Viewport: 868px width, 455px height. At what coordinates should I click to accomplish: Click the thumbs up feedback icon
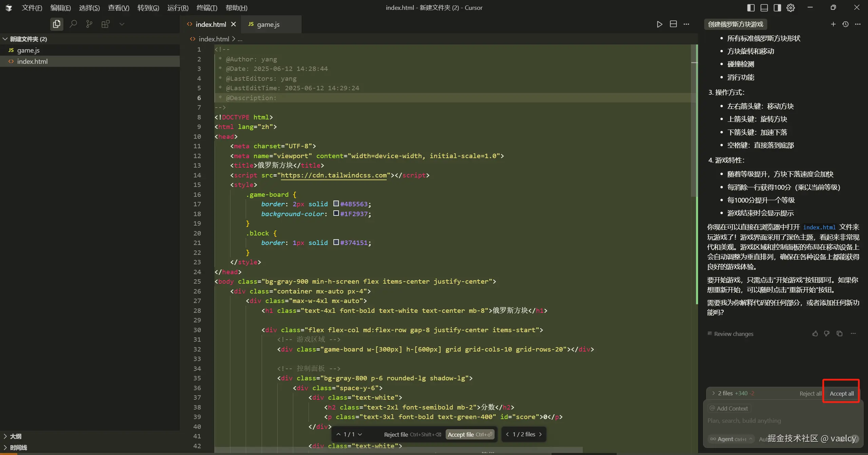pos(815,334)
